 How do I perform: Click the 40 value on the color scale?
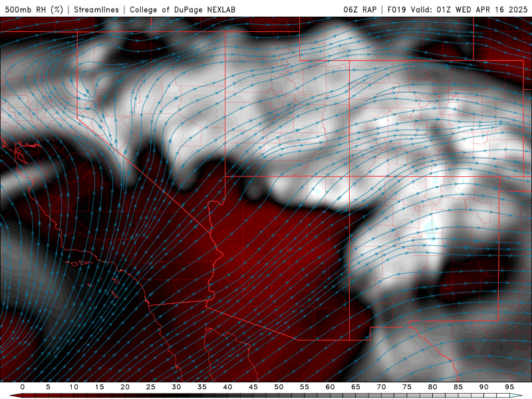coord(227,387)
